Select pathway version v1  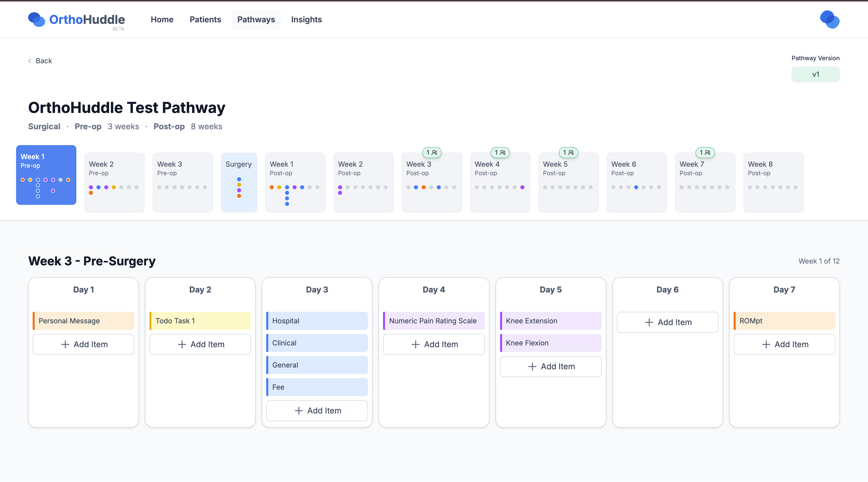(x=816, y=74)
